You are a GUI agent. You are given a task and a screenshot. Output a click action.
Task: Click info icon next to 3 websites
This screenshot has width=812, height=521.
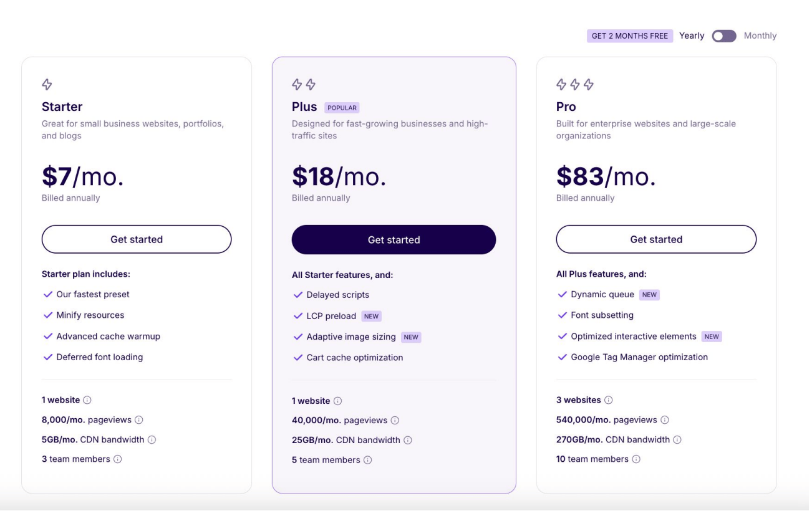609,400
